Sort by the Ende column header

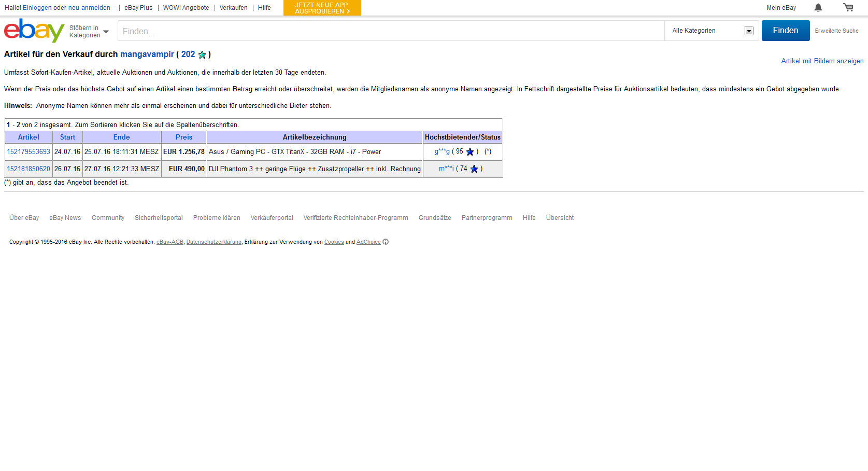click(x=121, y=137)
